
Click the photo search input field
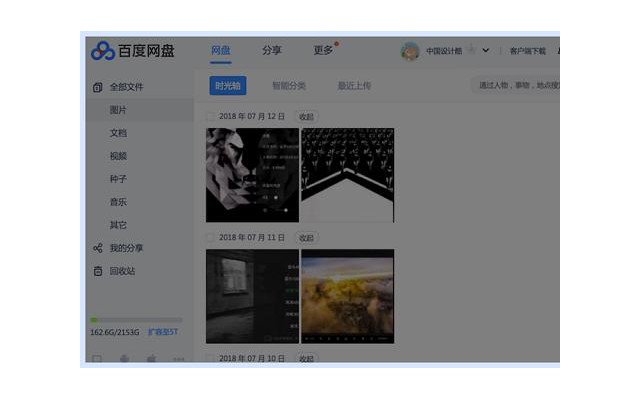click(x=516, y=85)
